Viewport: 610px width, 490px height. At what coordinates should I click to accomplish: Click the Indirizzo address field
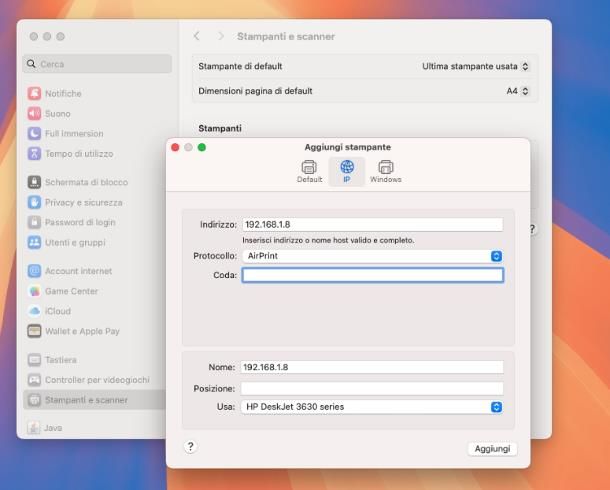click(372, 225)
